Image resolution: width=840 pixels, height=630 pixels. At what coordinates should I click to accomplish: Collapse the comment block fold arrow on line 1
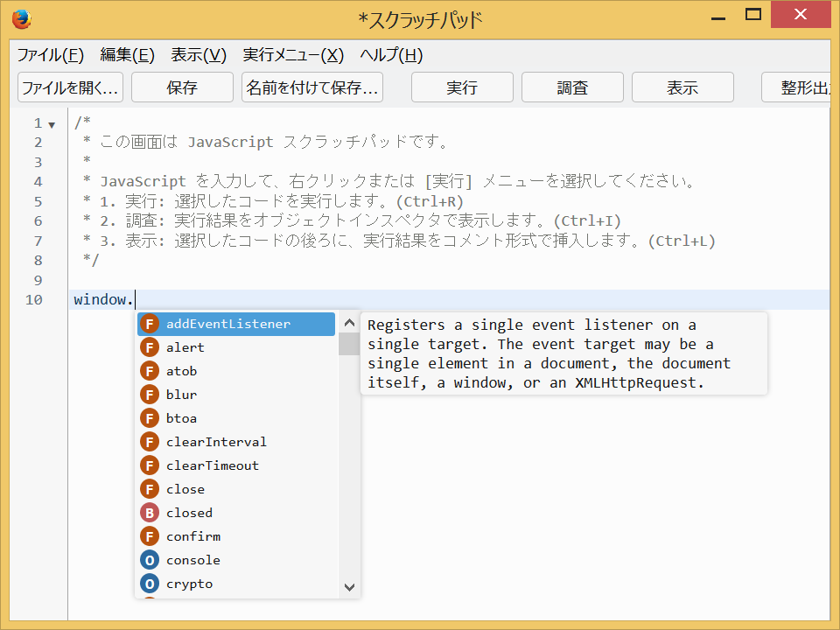tap(52, 125)
